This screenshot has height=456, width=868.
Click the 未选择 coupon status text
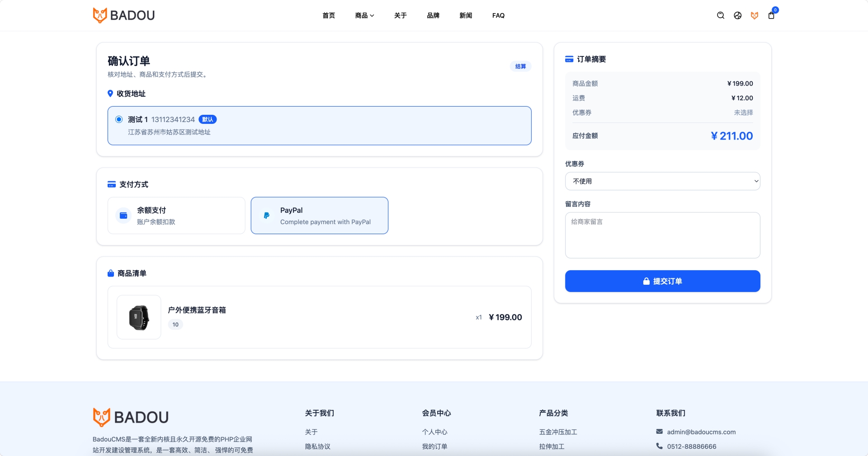744,113
